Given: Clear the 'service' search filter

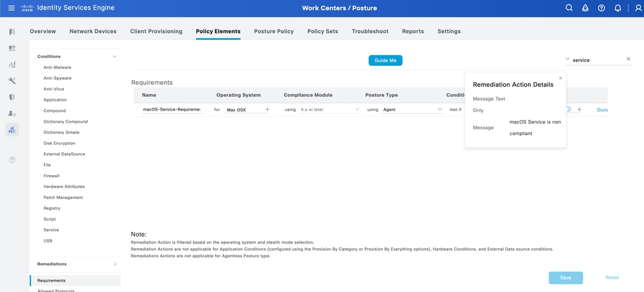Looking at the screenshot, I should tap(628, 59).
